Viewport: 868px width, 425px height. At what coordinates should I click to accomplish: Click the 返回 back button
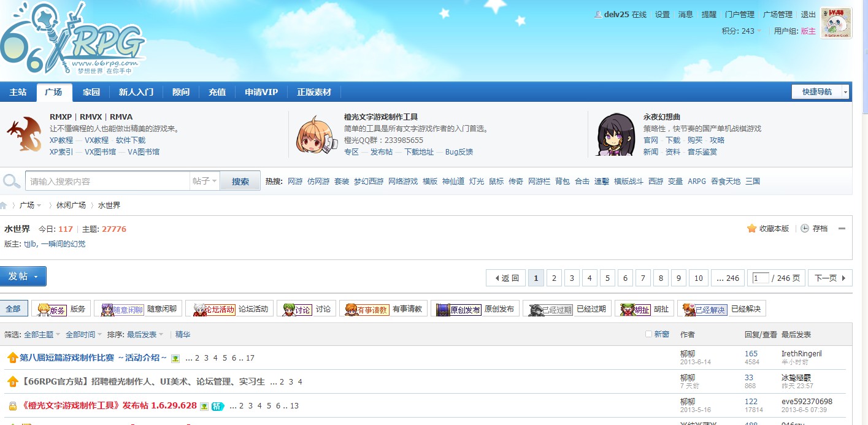tap(506, 278)
